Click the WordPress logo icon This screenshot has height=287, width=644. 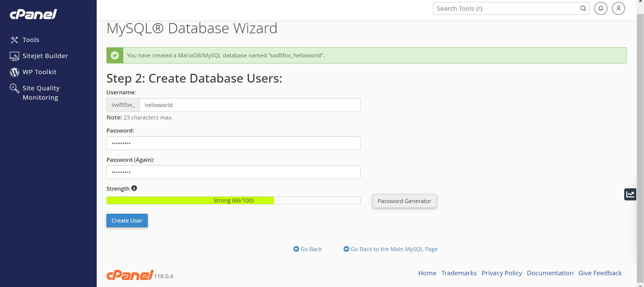click(14, 72)
